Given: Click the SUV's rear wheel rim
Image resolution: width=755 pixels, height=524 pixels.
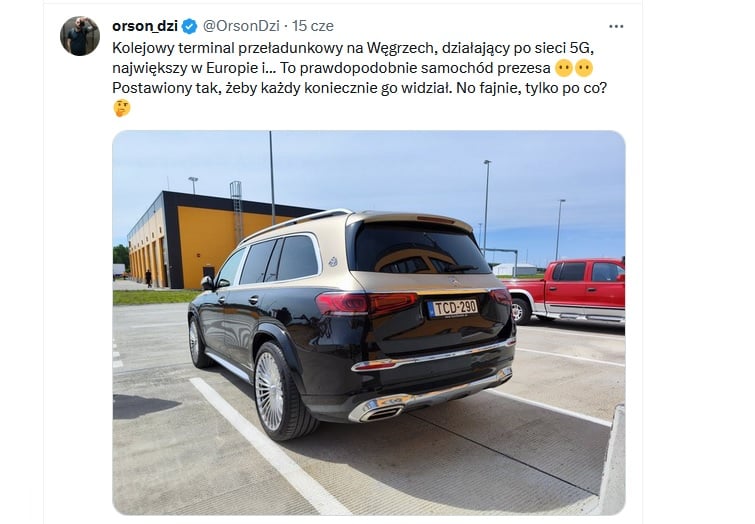Looking at the screenshot, I should point(270,391).
